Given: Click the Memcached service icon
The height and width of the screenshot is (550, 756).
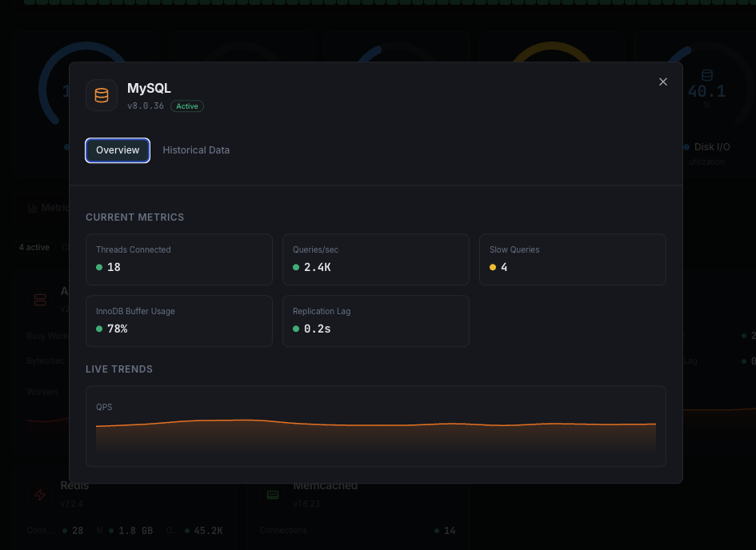Looking at the screenshot, I should tap(273, 495).
